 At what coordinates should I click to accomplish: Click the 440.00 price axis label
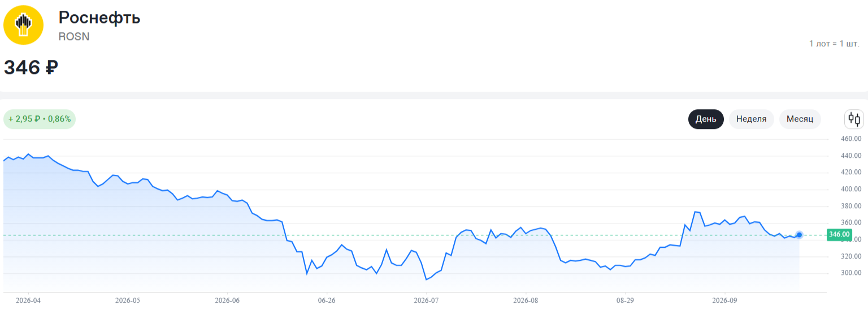[x=851, y=156]
